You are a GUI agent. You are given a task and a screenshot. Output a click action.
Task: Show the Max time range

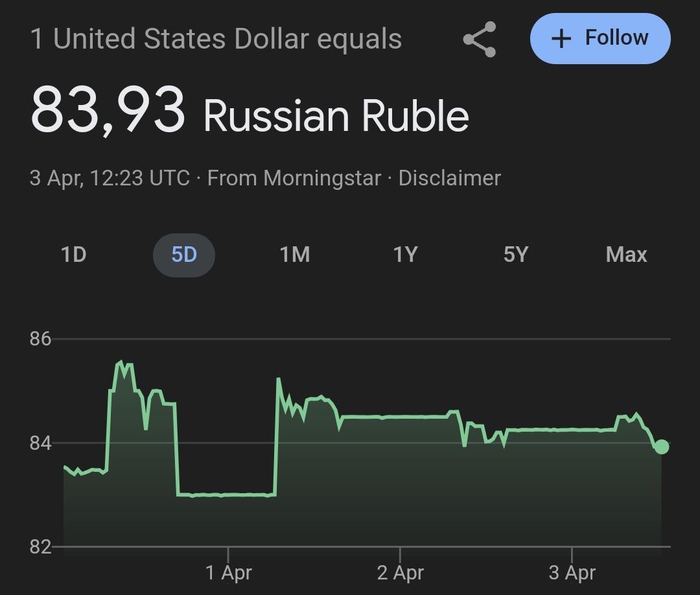(626, 255)
